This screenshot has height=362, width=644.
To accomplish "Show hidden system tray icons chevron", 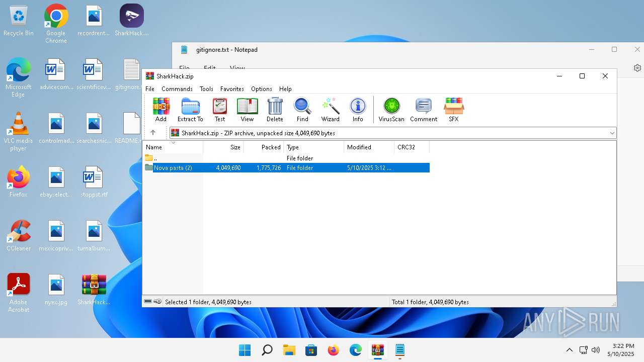I will point(569,350).
